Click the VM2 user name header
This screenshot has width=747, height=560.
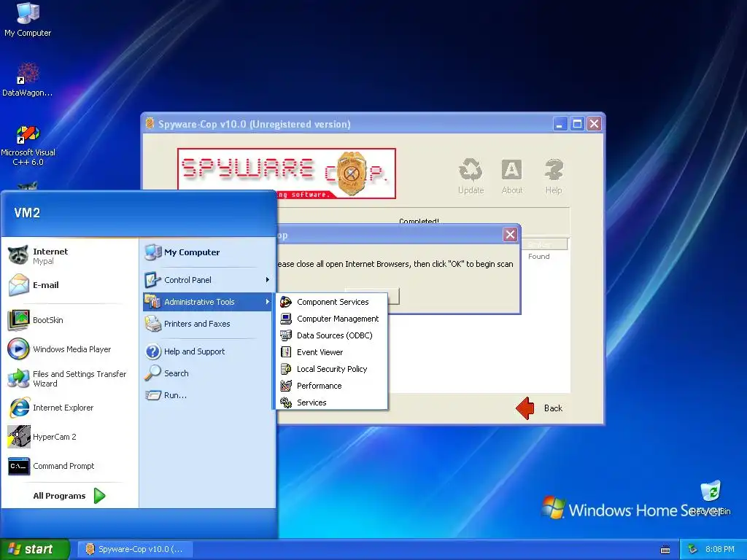[x=27, y=212]
